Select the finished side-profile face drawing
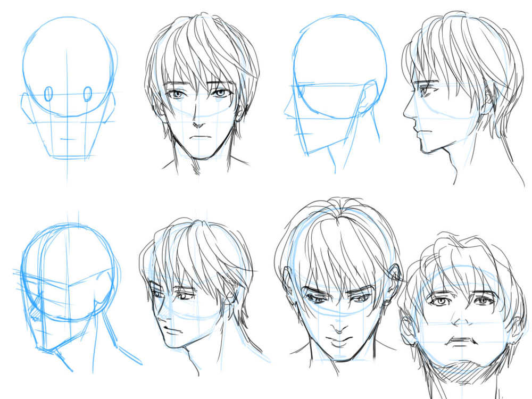Viewport: 532px width, 399px height. coord(463,98)
